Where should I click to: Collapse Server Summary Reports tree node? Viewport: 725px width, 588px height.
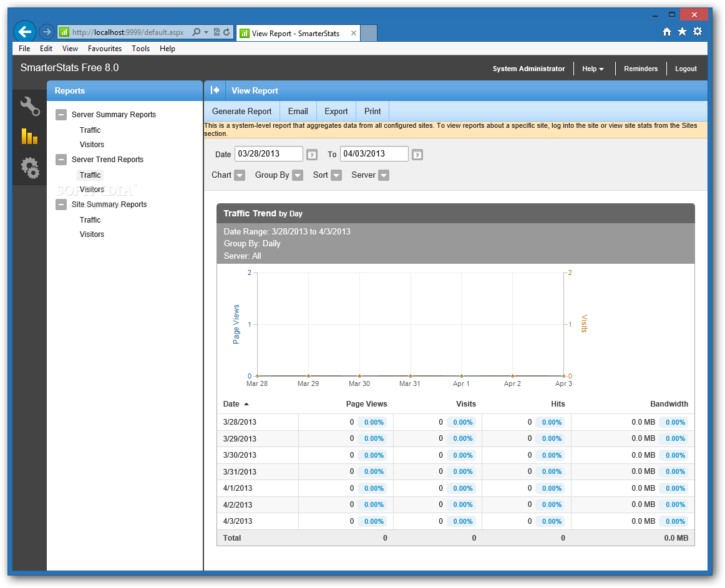(61, 115)
